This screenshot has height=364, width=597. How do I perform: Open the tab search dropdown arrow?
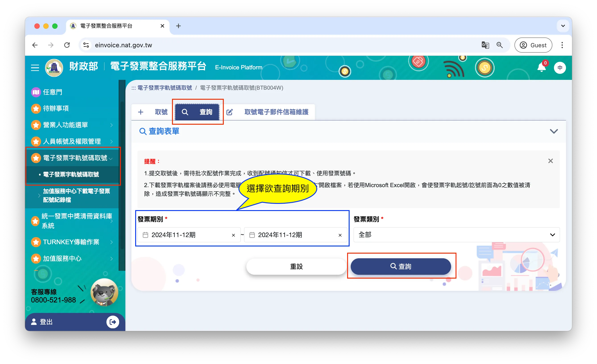(563, 26)
